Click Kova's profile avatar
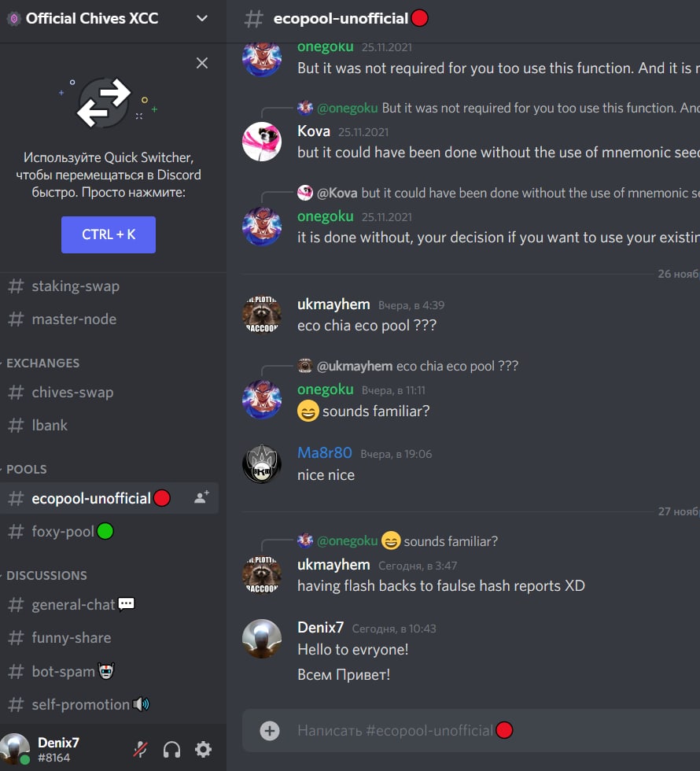The image size is (700, 771). tap(262, 142)
